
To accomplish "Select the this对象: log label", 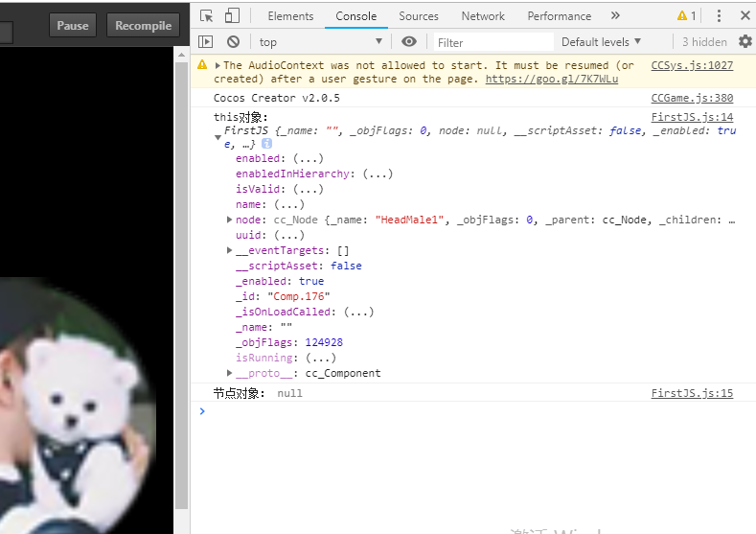I will pos(241,117).
